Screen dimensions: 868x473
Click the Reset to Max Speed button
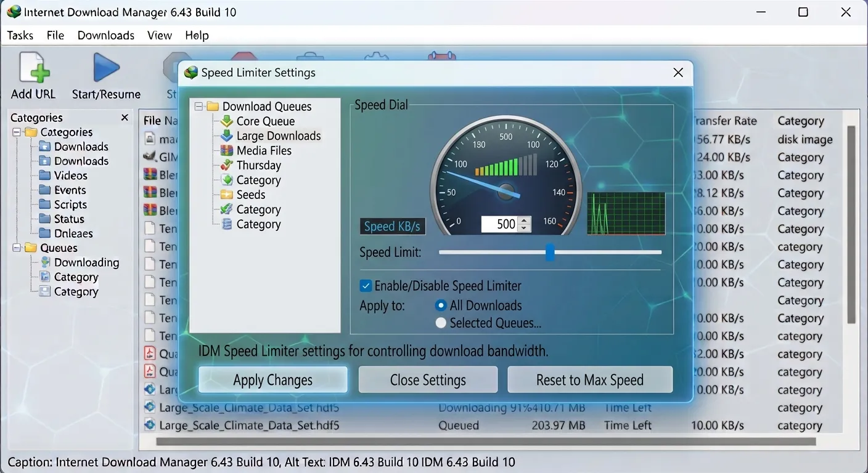(590, 380)
